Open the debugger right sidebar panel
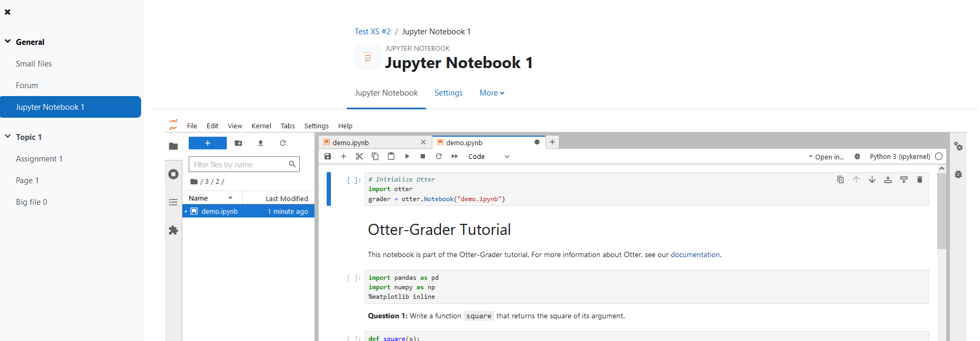This screenshot has width=980, height=341. pos(958,174)
